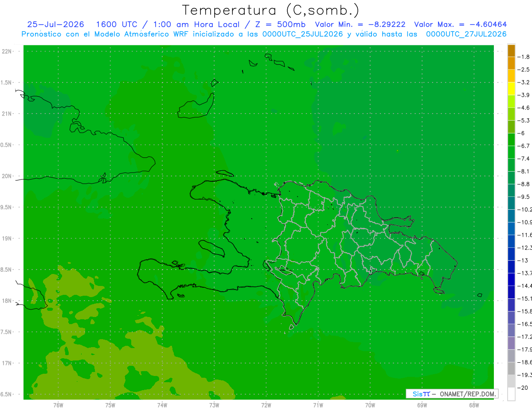This screenshot has width=532, height=411.
Task: Click the green colorbar segment between -6.7 and -7.4
Action: pos(511,152)
